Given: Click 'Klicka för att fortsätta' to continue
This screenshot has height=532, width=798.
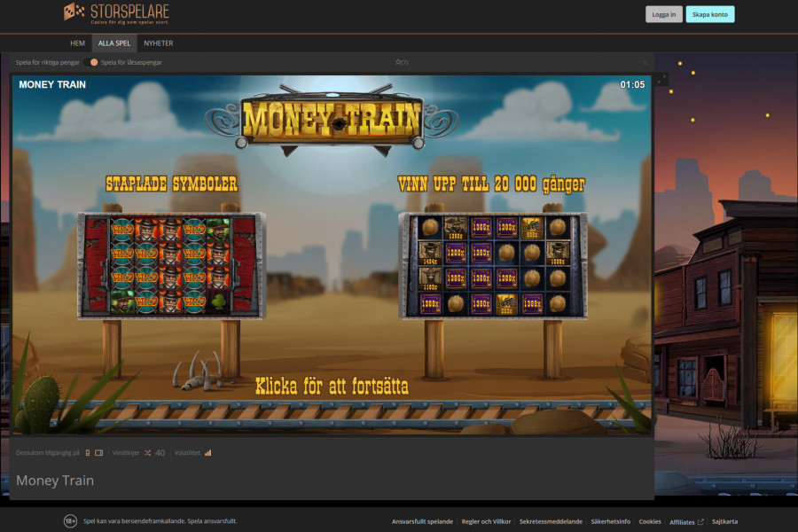Looking at the screenshot, I should pos(332,387).
